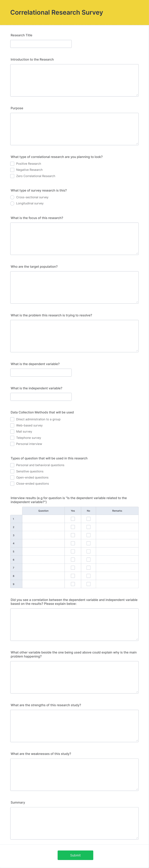The height and width of the screenshot is (868, 149).
Task: Check the Telephone survey option
Action: coord(12,437)
